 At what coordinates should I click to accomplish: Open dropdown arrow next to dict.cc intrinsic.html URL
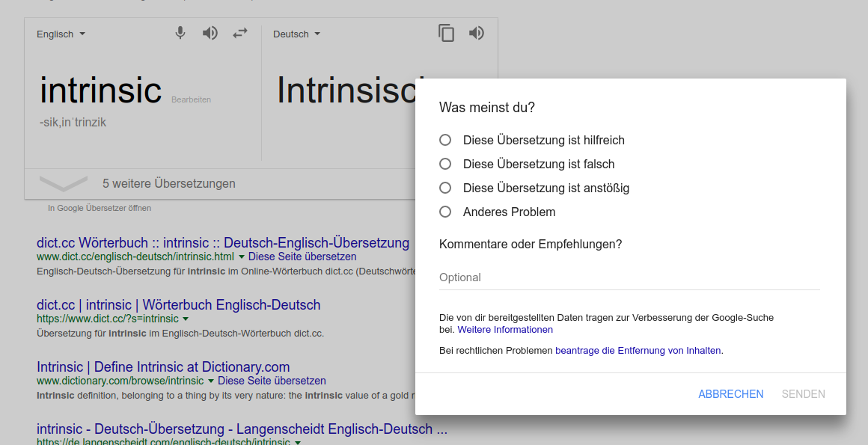[x=242, y=257]
